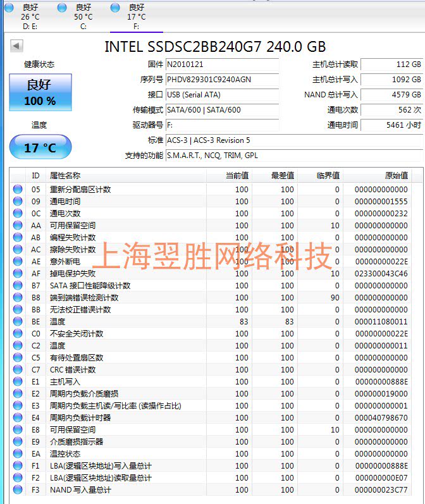
Task: Select the 端到端错误检测计数 row
Action: point(211,297)
